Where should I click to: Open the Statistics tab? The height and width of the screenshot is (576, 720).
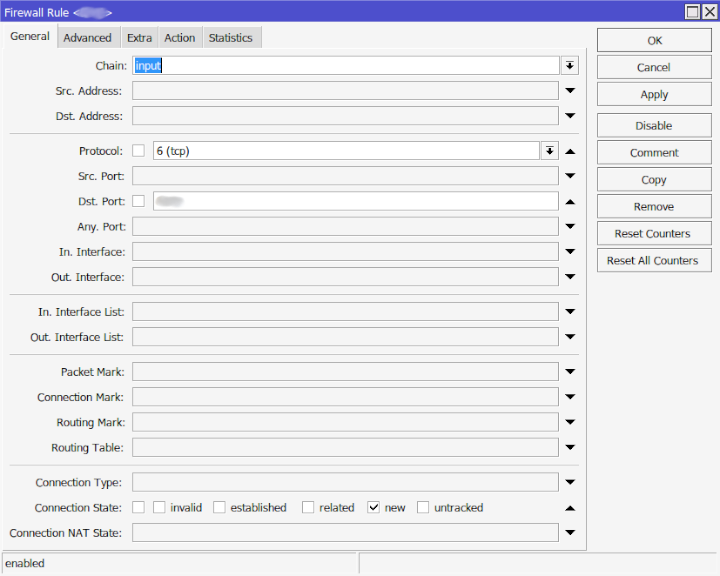(230, 38)
